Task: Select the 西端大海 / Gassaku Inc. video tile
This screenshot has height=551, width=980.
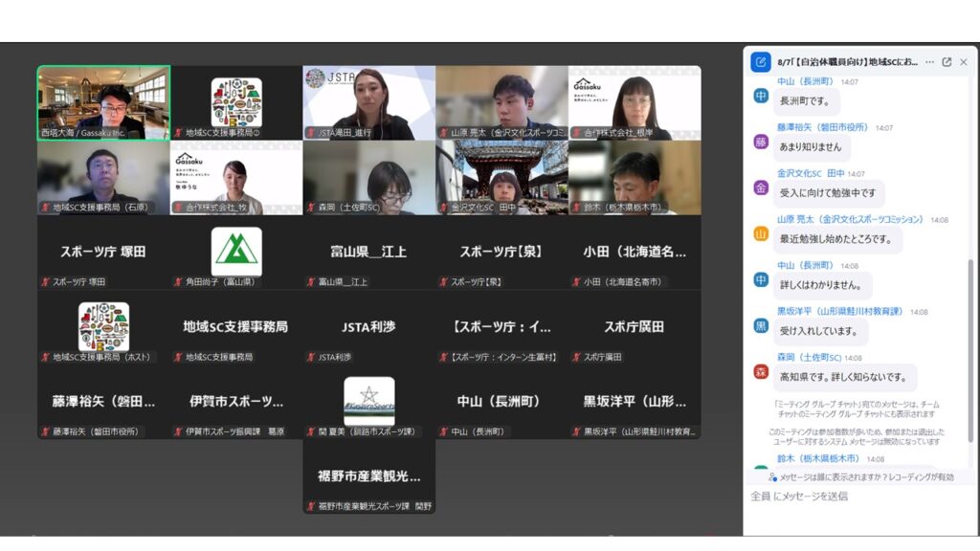Action: pyautogui.click(x=103, y=102)
